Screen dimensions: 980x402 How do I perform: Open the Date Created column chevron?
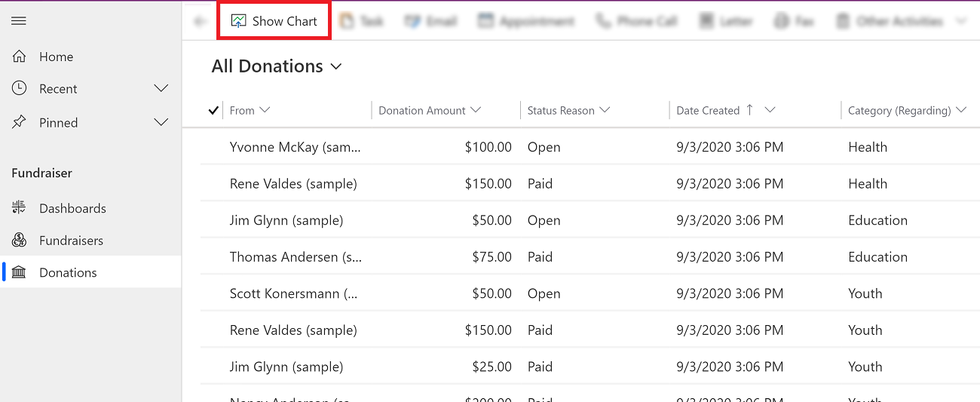pos(770,110)
